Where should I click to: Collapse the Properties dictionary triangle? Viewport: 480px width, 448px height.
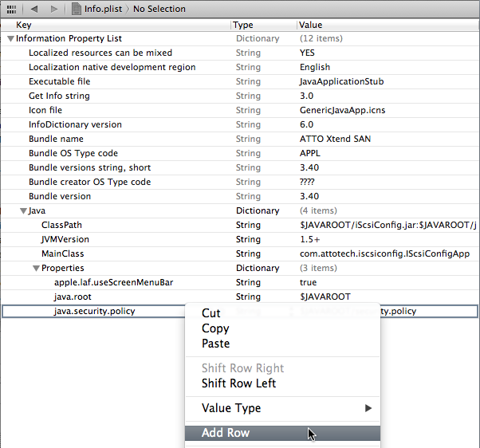36,269
